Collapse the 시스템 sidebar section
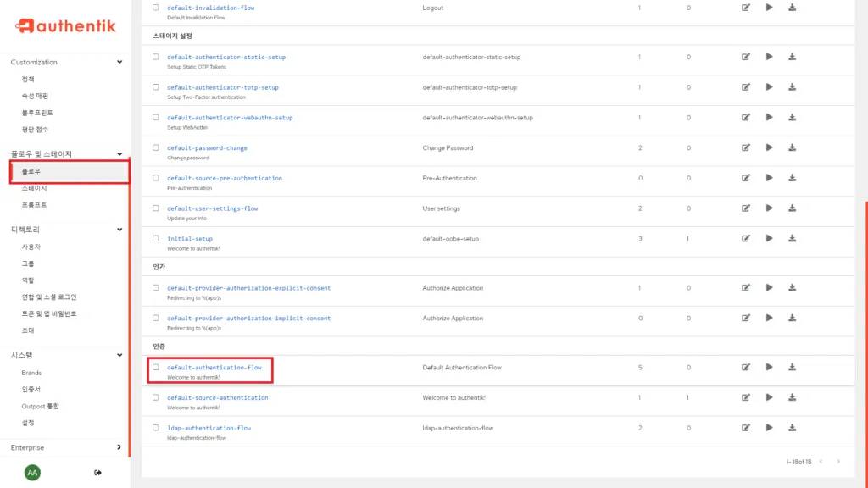The height and width of the screenshot is (488, 868). (x=120, y=355)
